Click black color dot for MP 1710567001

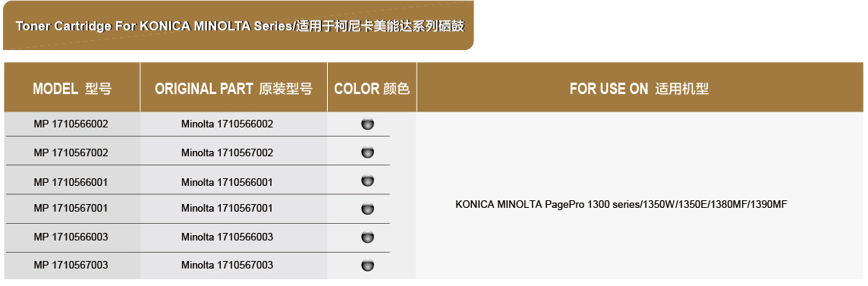pos(367,209)
